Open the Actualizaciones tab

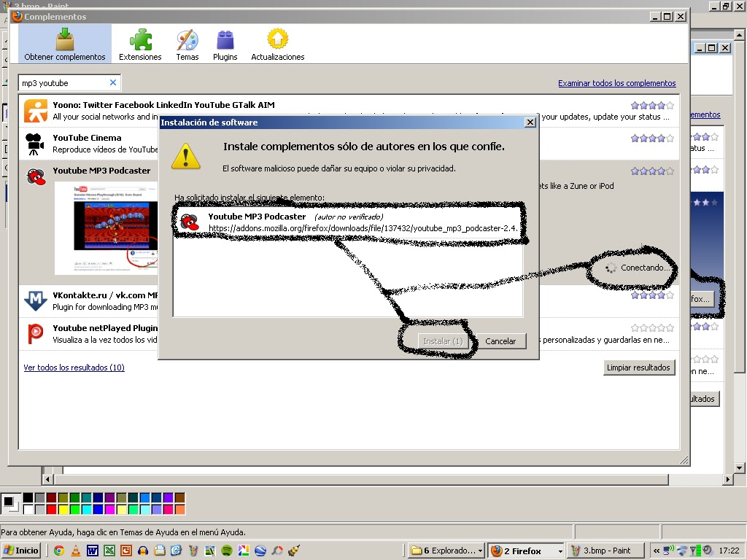tap(278, 44)
